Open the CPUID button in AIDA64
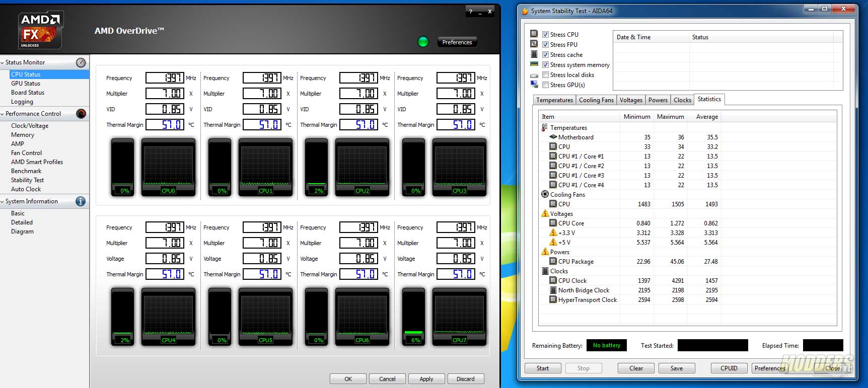The height and width of the screenshot is (388, 868). 729,368
